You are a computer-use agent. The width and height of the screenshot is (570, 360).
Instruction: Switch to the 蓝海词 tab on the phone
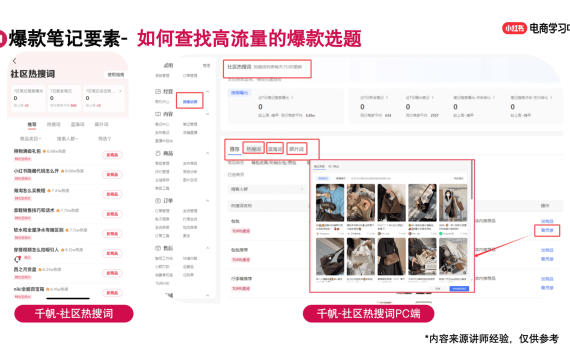coord(77,125)
